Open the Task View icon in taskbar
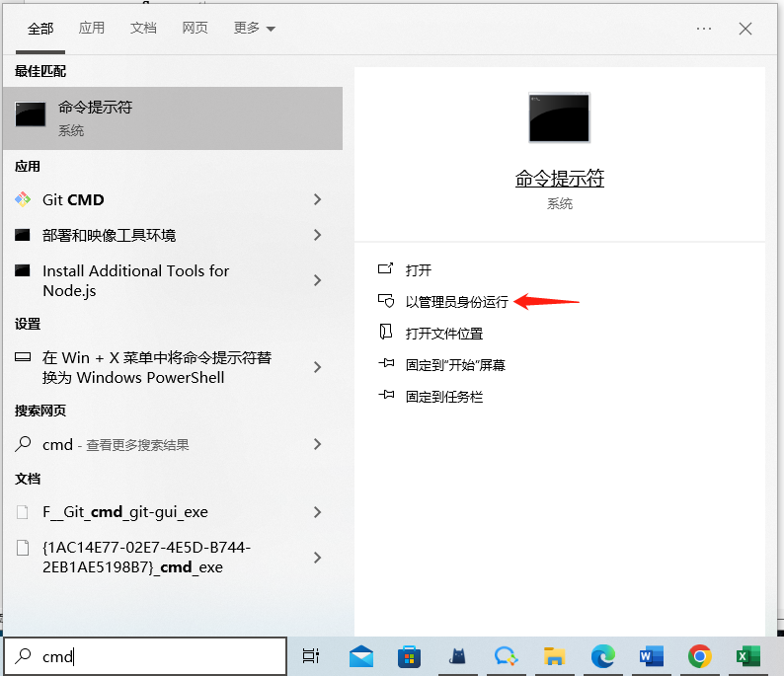This screenshot has width=784, height=676. point(311,656)
